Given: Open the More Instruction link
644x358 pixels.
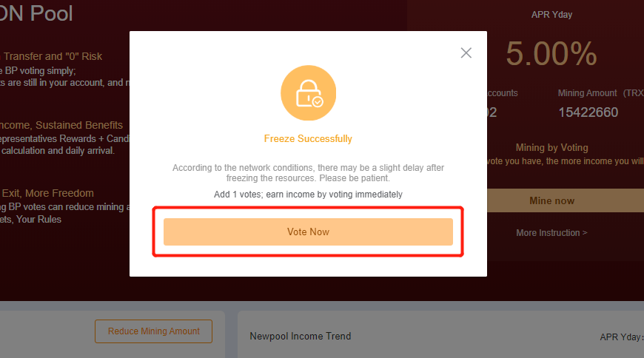Looking at the screenshot, I should point(551,233).
